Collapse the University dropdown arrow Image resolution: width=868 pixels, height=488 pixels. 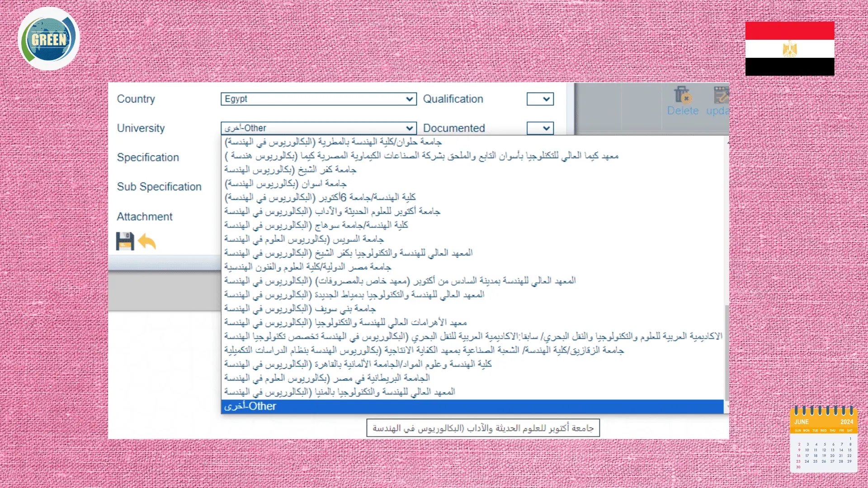[409, 128]
